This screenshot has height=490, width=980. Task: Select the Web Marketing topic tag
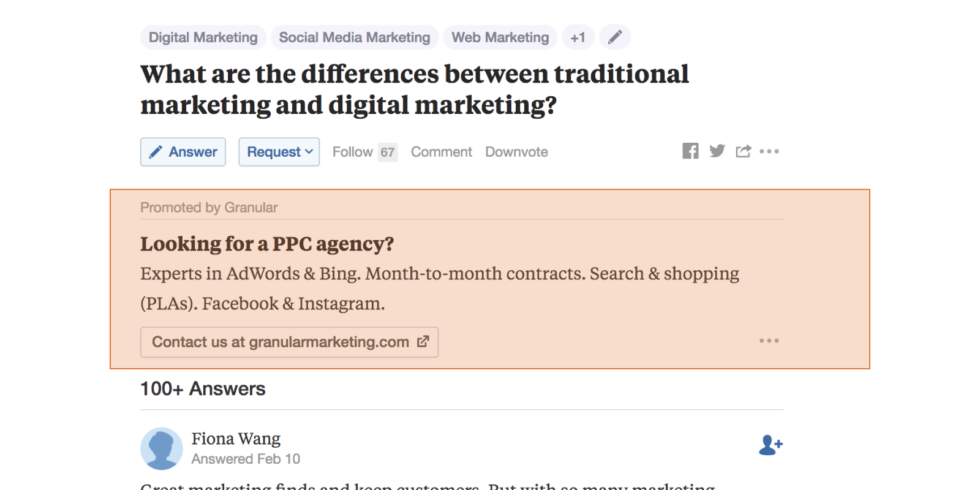(500, 37)
